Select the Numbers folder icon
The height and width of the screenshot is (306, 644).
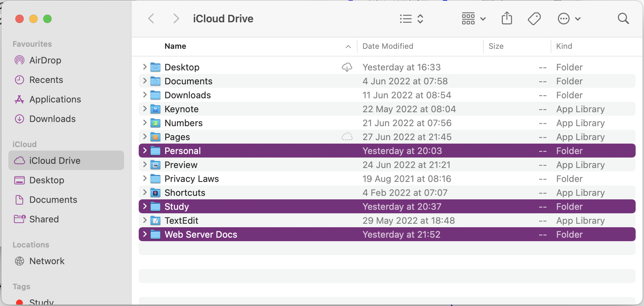(155, 123)
